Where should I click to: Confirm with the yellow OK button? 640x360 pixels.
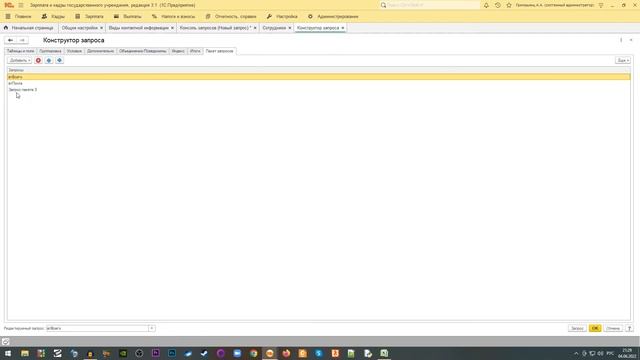[x=595, y=328]
